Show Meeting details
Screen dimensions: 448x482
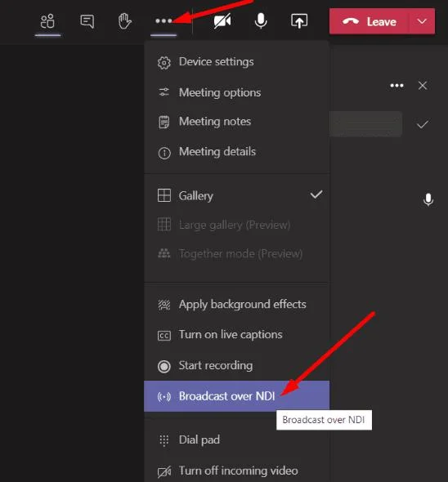click(x=236, y=152)
